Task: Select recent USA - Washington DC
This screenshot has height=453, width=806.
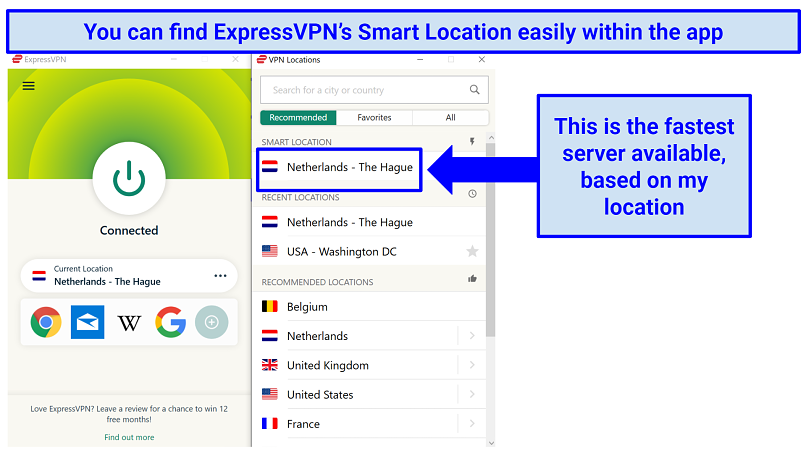Action: (369, 251)
